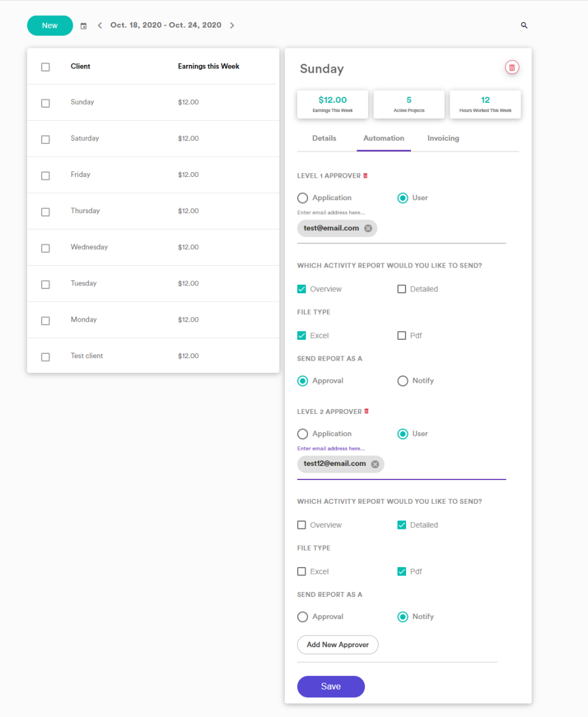Tick the checkbox next to Test client
Screen dimensions: 588x717
(x=45, y=357)
